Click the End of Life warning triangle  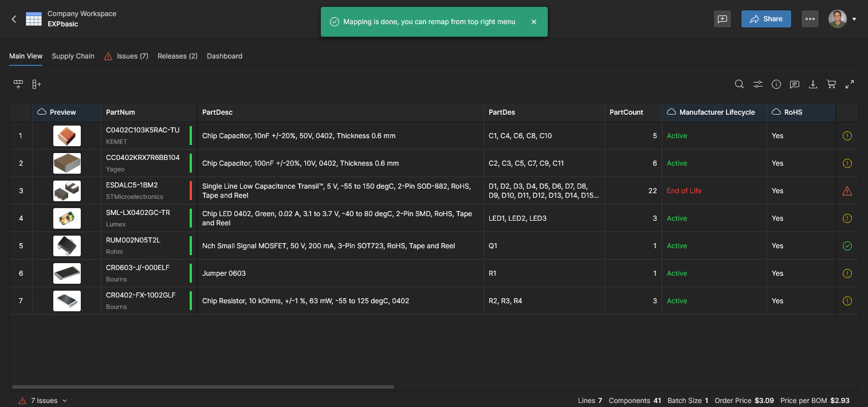[847, 191]
